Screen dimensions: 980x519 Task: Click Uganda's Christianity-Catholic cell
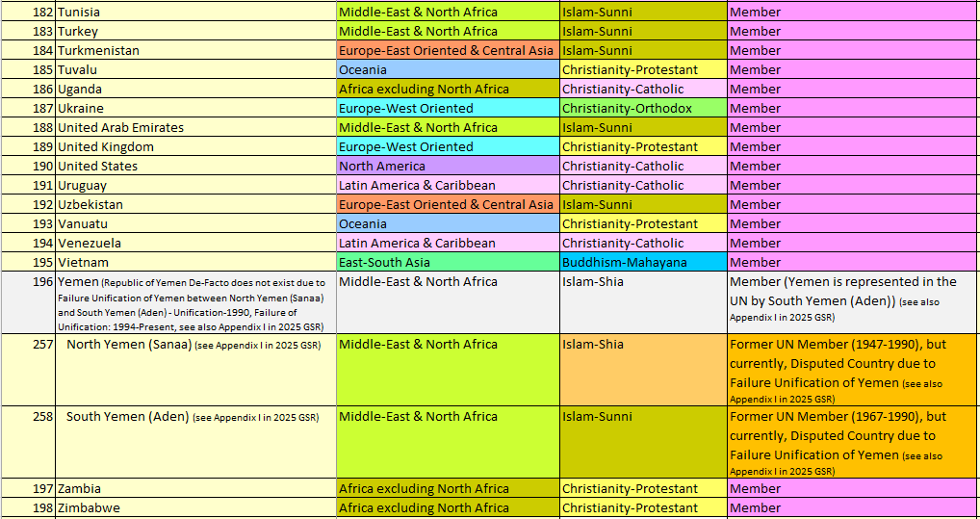[644, 89]
